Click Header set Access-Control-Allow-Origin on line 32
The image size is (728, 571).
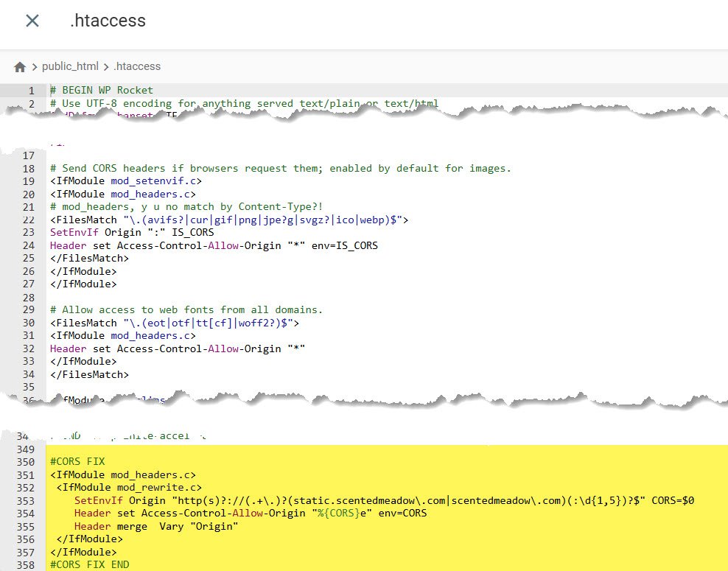[178, 348]
